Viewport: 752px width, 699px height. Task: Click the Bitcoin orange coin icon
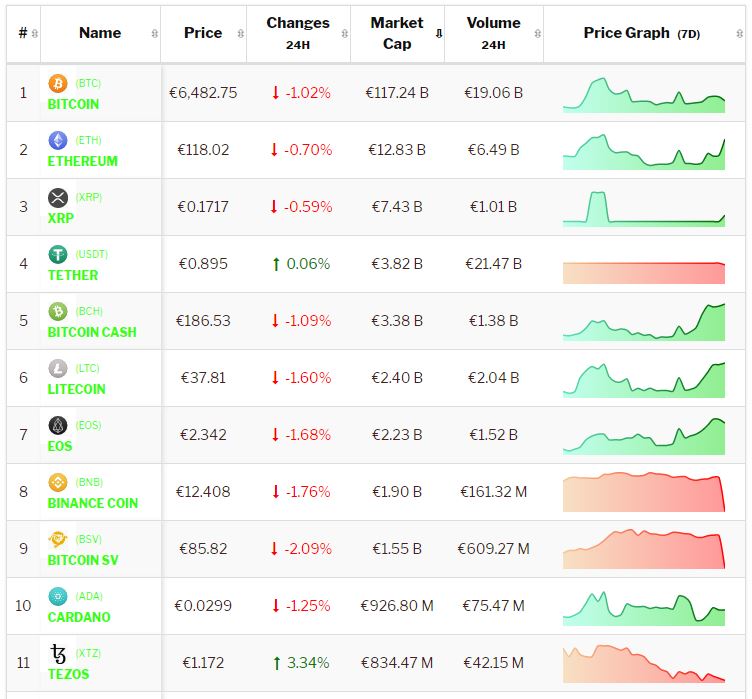[57, 83]
